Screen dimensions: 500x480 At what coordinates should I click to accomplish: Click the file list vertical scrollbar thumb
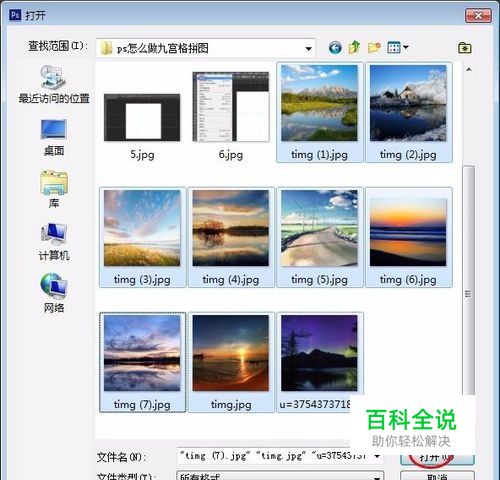coord(468,280)
